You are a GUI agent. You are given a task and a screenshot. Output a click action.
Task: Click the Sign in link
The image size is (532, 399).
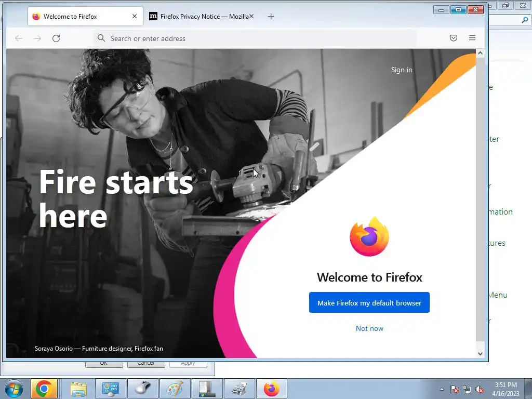coord(402,70)
